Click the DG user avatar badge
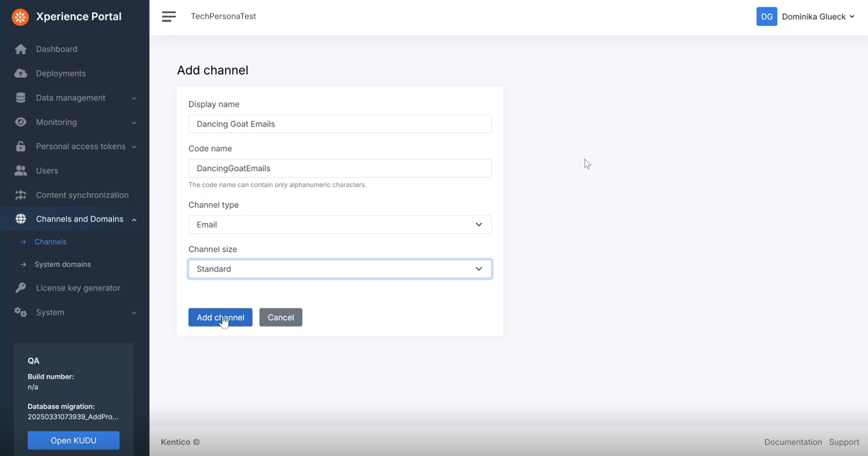The width and height of the screenshot is (868, 456). (x=767, y=17)
